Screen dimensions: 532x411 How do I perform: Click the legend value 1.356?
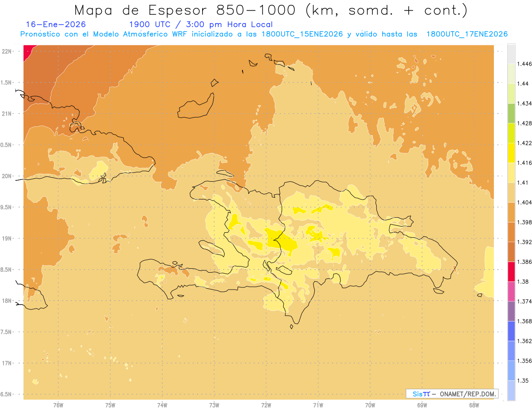[x=524, y=361]
